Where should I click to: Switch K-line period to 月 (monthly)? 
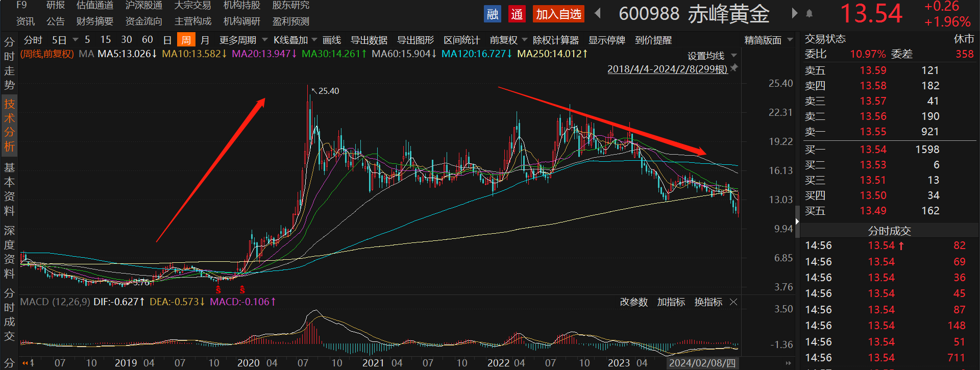click(205, 40)
